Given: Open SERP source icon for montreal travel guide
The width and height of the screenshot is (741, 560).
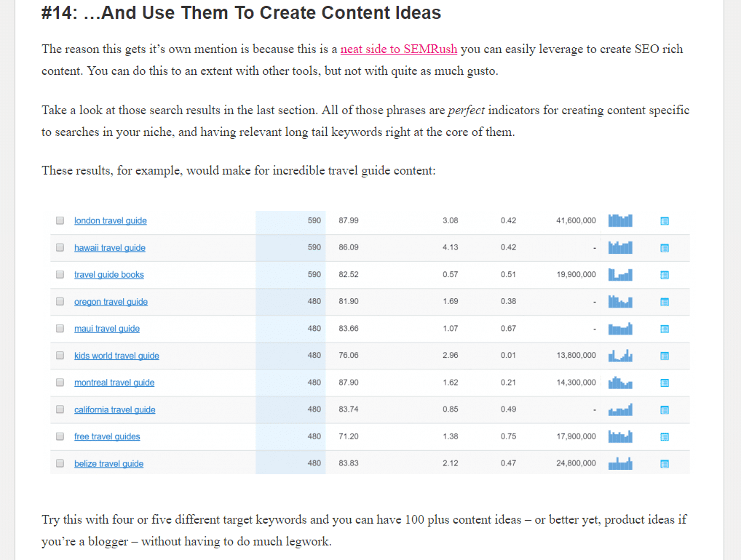Looking at the screenshot, I should pos(665,383).
